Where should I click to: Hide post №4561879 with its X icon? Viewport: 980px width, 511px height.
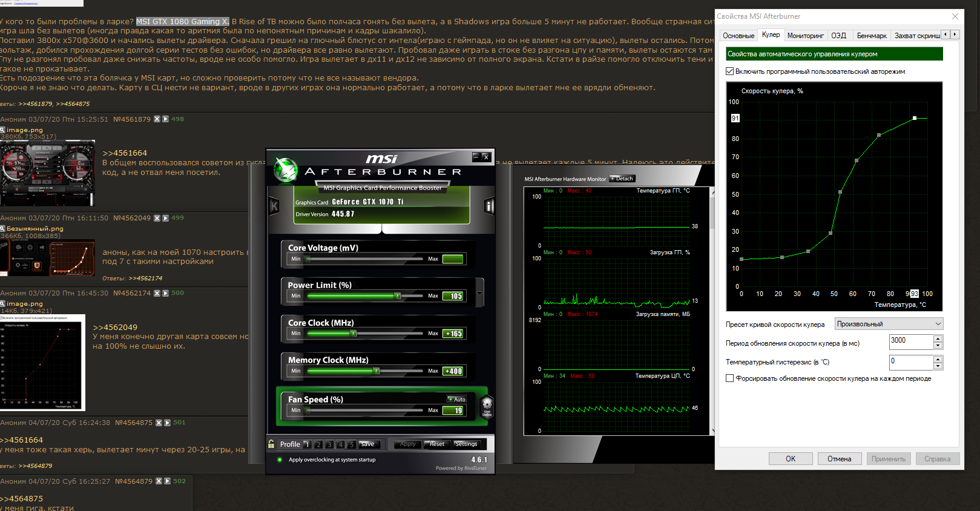tap(157, 119)
